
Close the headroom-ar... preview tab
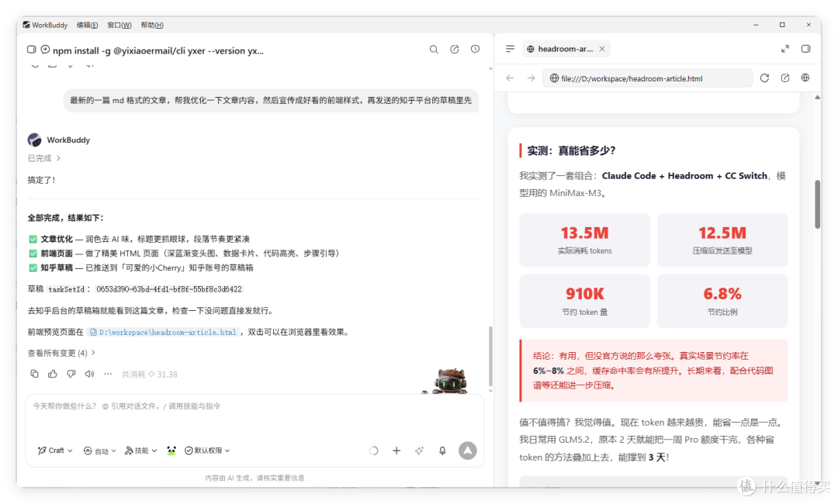click(602, 49)
